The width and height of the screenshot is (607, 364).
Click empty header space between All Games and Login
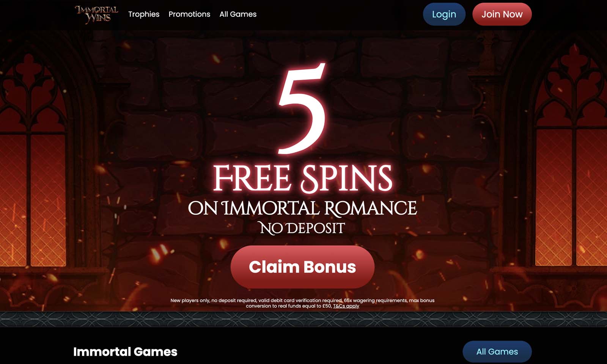click(340, 14)
